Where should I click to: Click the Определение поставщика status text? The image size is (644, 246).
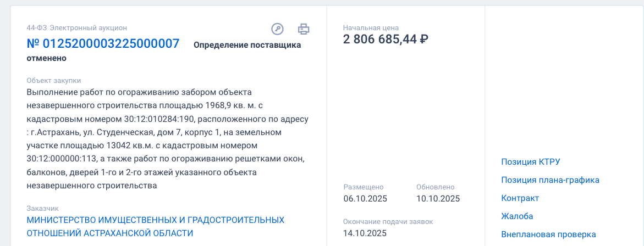[247, 45]
